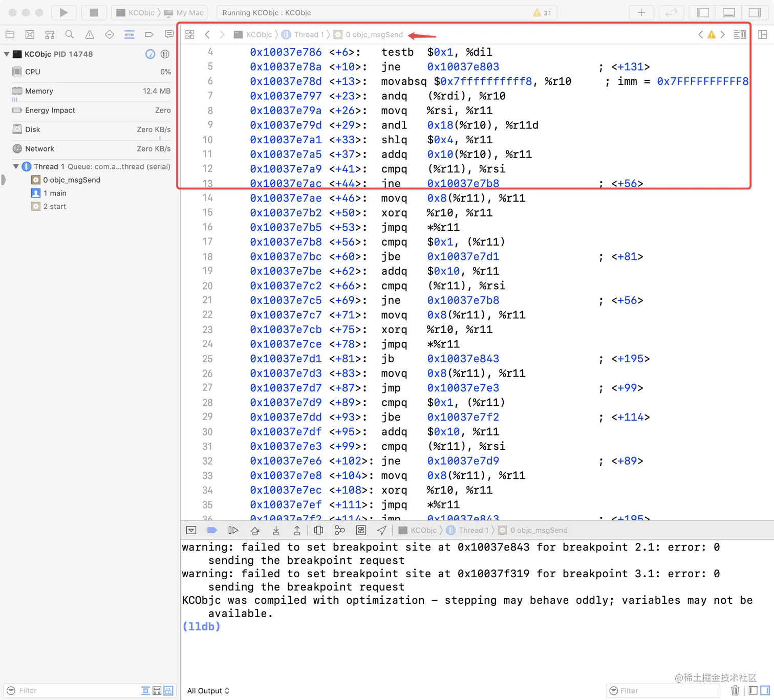The image size is (774, 700).
Task: Continue program execution
Action: (233, 530)
